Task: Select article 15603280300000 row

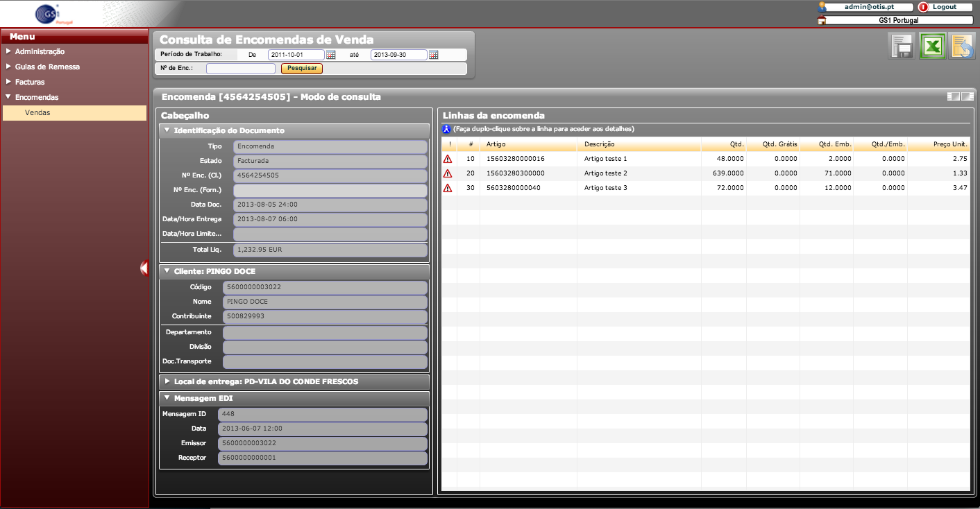Action: tap(706, 173)
